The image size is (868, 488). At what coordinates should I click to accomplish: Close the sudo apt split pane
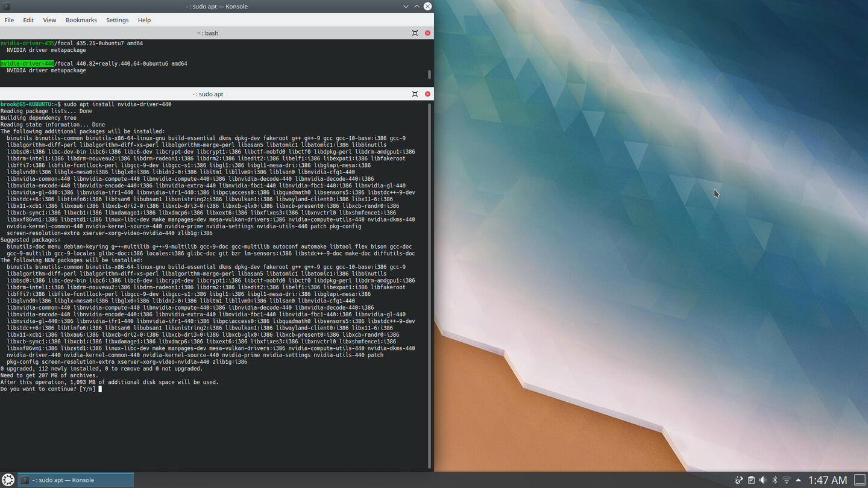click(428, 94)
